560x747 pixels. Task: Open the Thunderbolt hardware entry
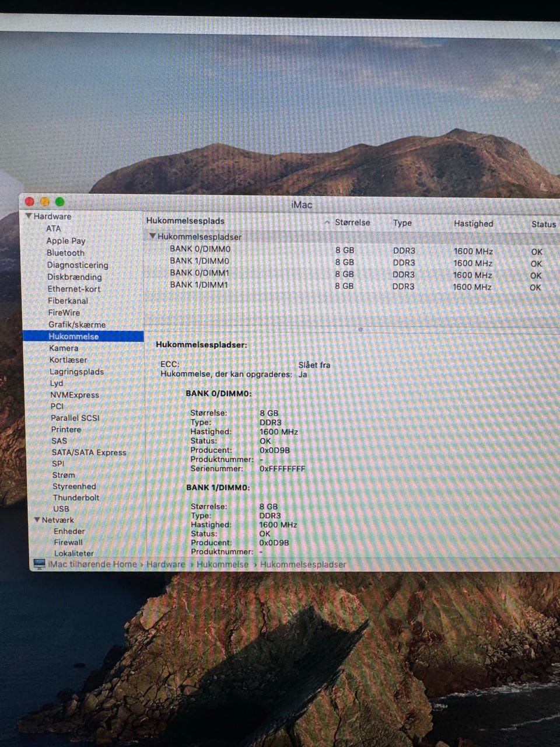click(x=76, y=498)
